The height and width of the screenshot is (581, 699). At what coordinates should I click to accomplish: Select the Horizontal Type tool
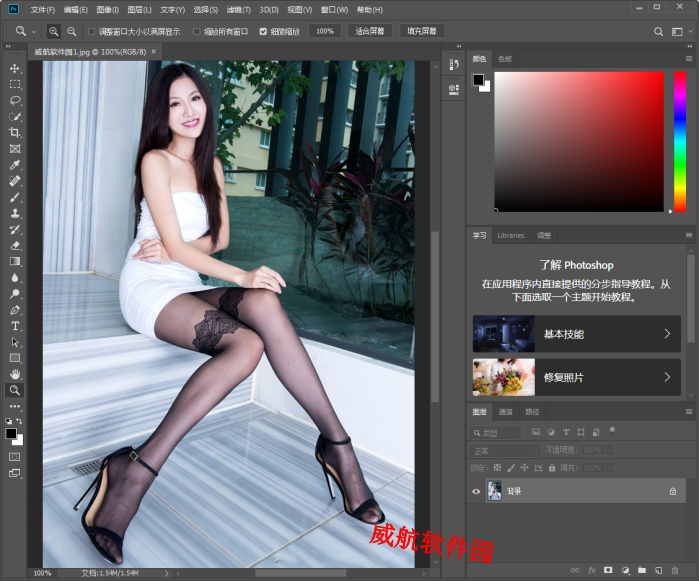tap(15, 326)
